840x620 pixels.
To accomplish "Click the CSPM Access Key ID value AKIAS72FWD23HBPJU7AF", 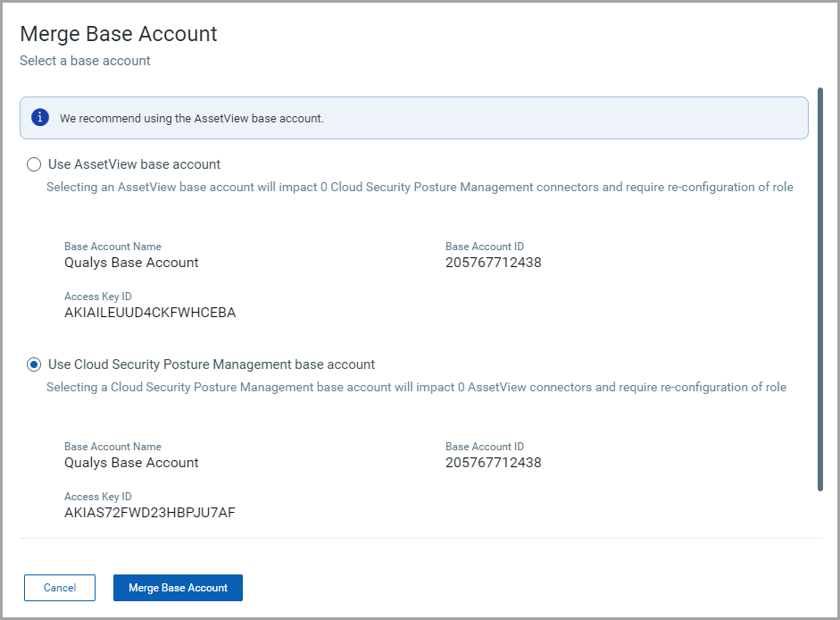I will 149,513.
